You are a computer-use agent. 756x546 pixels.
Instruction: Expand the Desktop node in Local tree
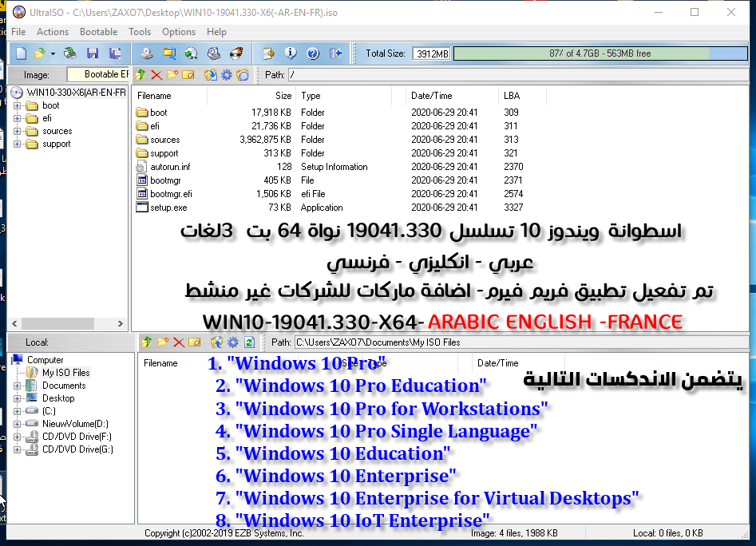click(x=18, y=398)
